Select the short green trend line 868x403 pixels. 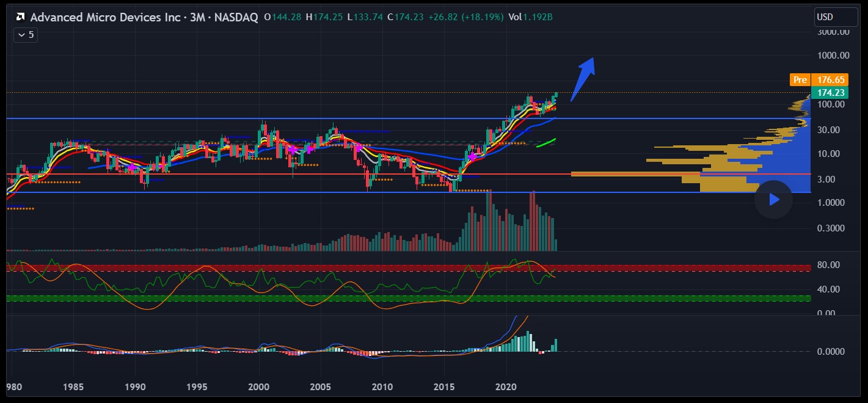tap(545, 143)
